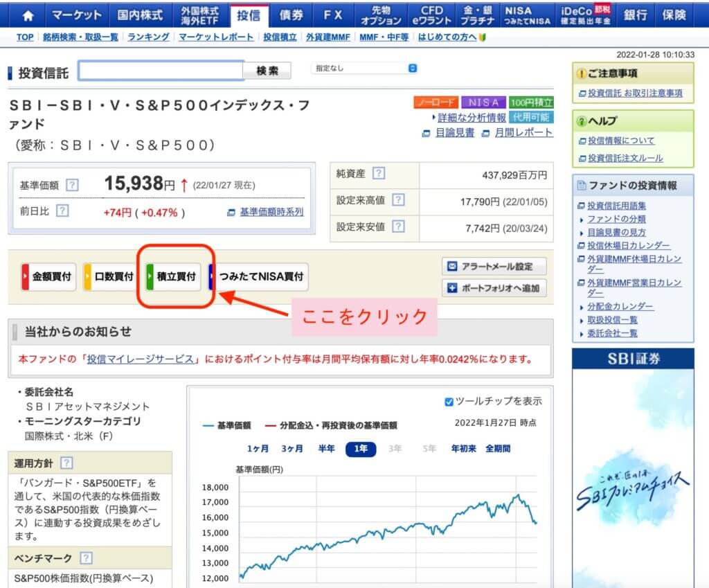Open help icon beside 運用方針

[x=66, y=463]
